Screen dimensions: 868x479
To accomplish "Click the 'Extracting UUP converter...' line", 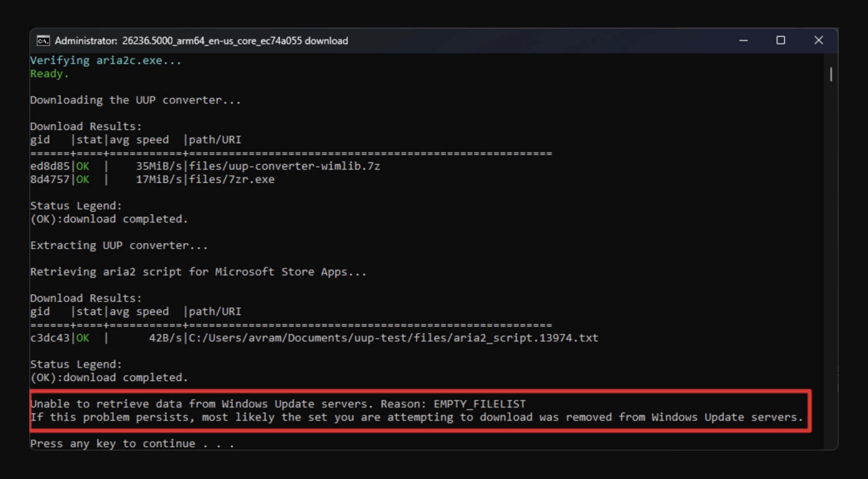I will point(119,246).
